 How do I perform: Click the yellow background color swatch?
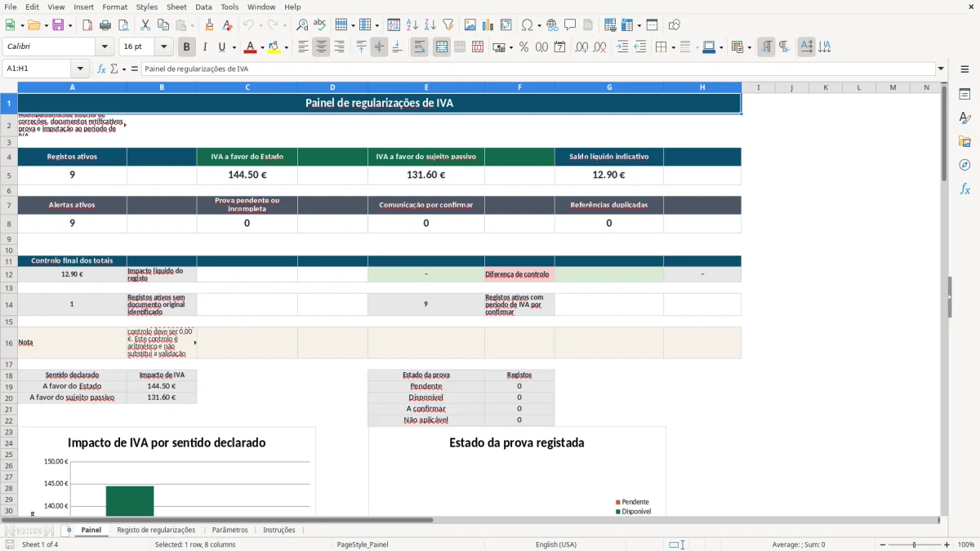coord(274,47)
